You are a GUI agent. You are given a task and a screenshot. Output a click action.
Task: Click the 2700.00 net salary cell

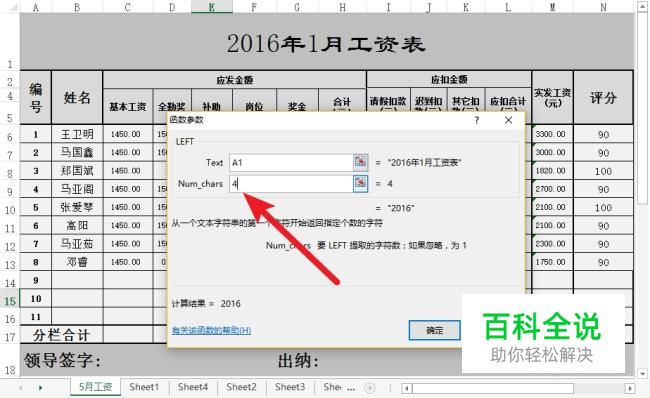tap(553, 189)
